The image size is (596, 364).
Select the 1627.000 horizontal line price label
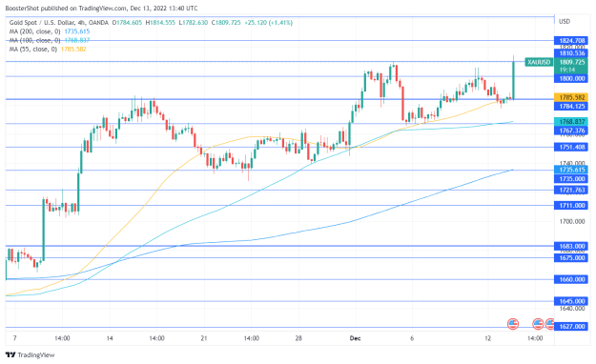[x=571, y=327]
